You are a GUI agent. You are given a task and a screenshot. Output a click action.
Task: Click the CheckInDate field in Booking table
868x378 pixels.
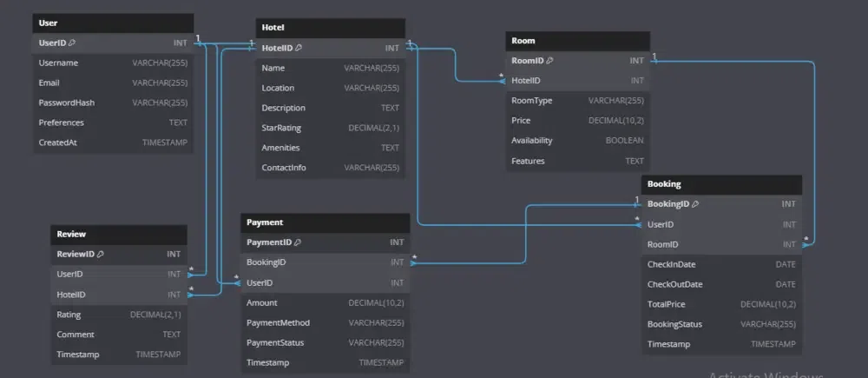pyautogui.click(x=721, y=264)
